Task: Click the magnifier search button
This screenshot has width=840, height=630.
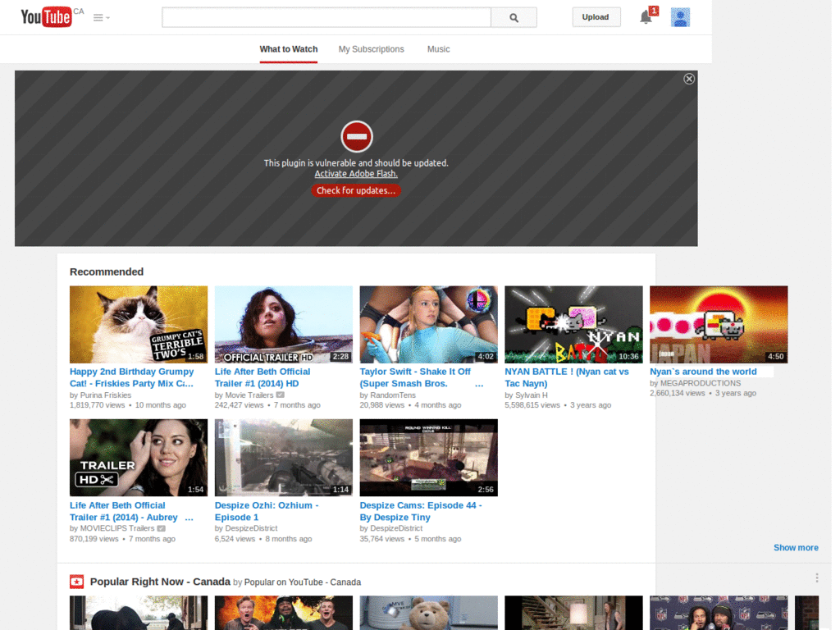Action: (x=514, y=18)
